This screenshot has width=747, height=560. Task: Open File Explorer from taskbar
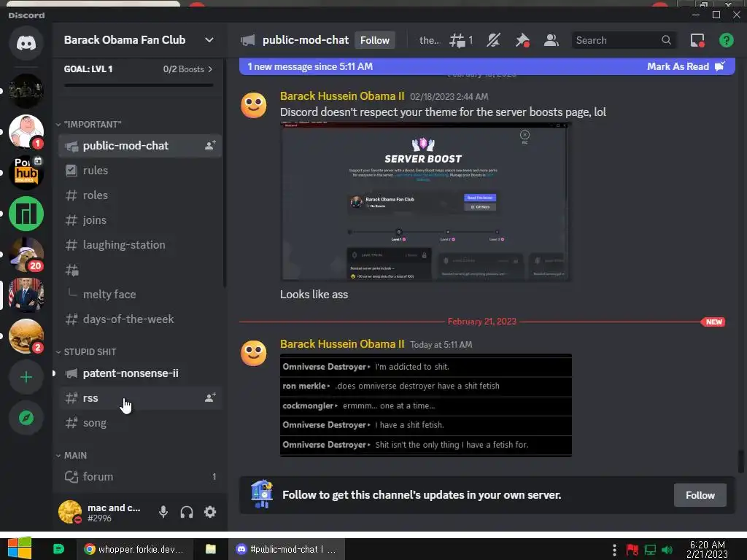pyautogui.click(x=210, y=549)
